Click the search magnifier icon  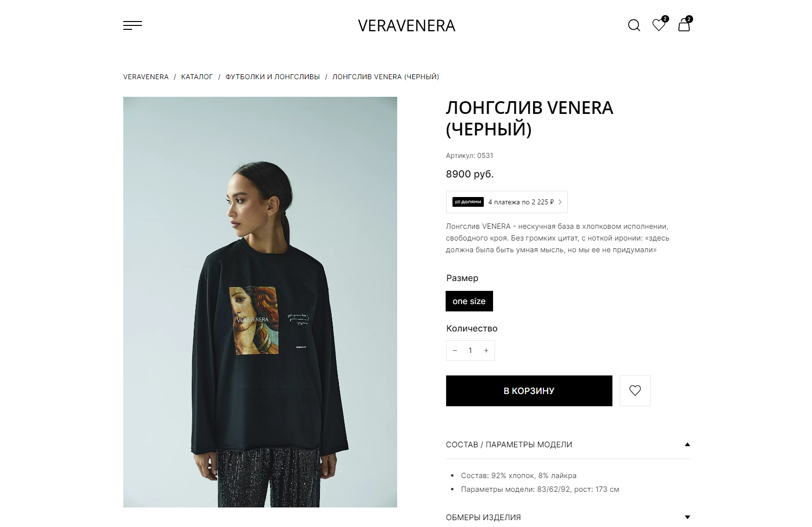click(634, 25)
